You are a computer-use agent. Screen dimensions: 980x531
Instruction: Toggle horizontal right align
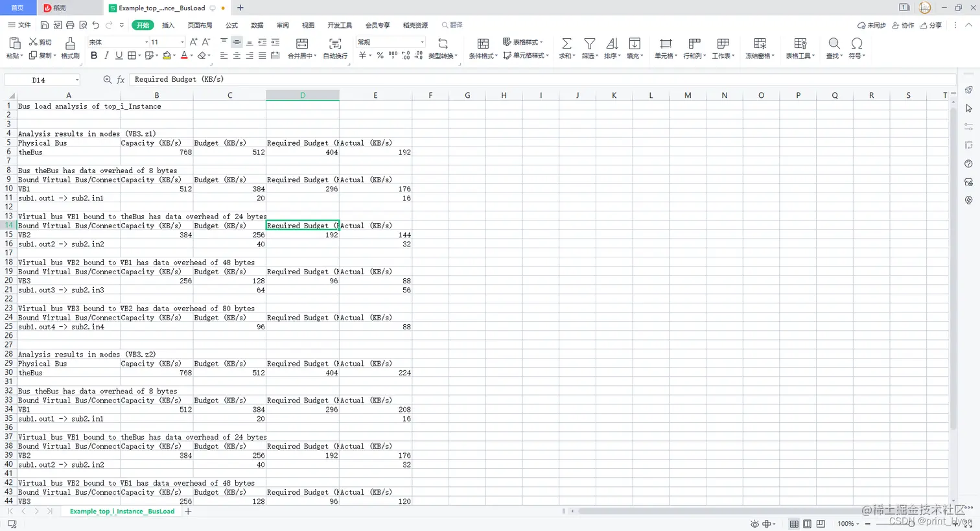(250, 56)
